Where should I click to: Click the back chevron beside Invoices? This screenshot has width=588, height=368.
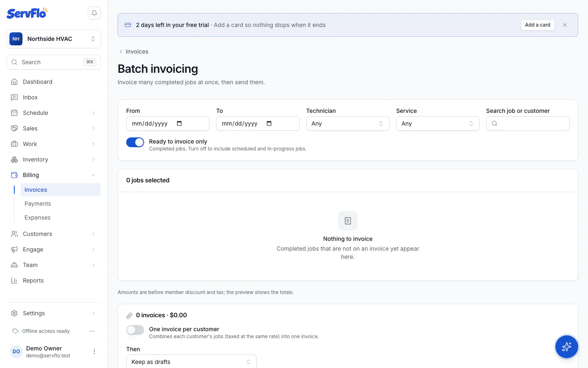(121, 52)
